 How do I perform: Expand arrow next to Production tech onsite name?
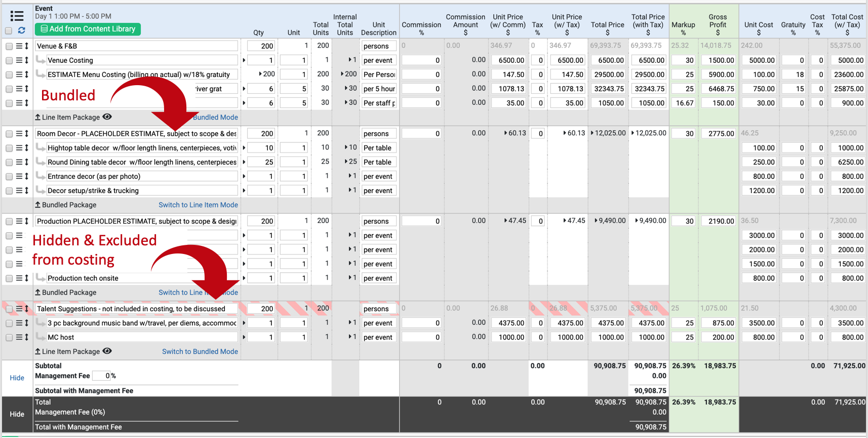244,278
